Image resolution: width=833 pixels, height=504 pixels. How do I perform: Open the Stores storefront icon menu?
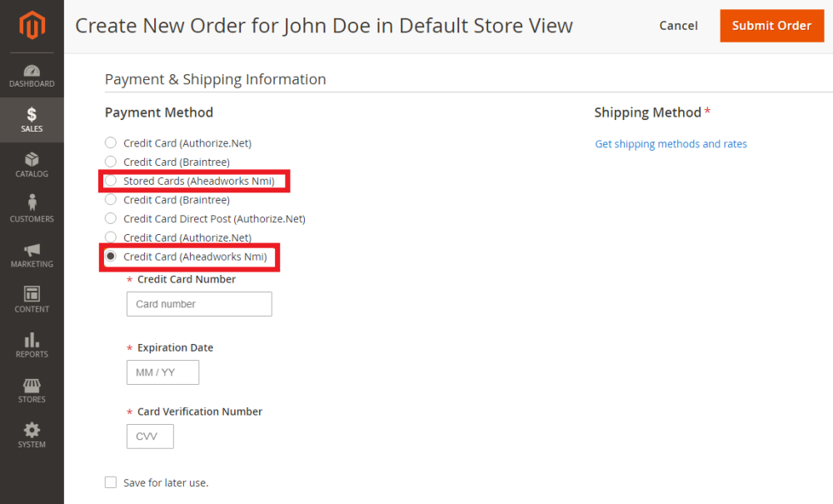32,391
